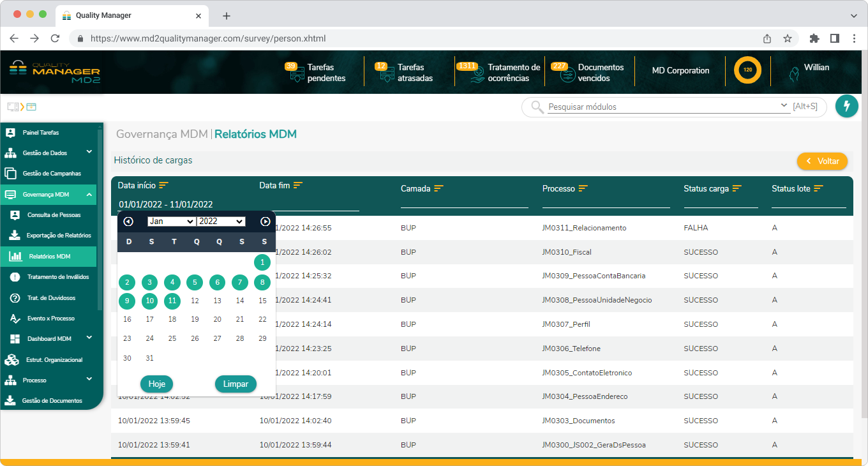Screen dimensions: 868x466
Task: Click the green lightning bolt button
Action: pos(847,106)
